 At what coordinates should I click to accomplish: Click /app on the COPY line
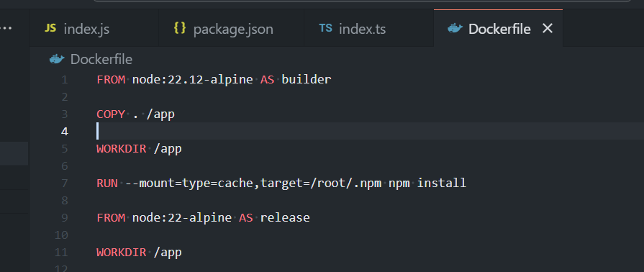coord(160,114)
